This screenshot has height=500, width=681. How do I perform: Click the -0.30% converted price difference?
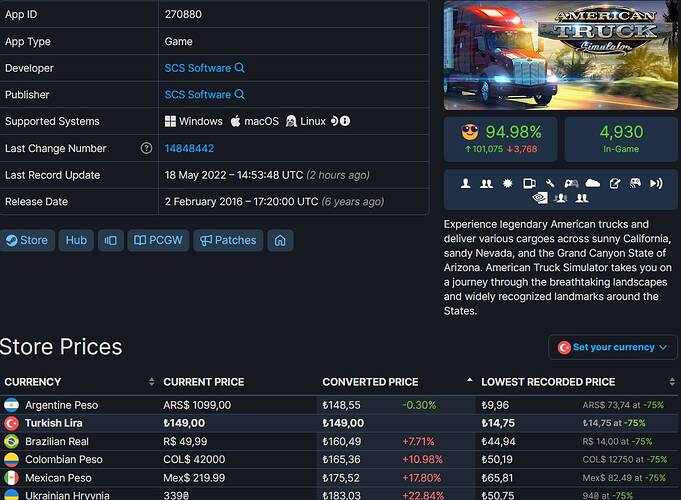419,405
